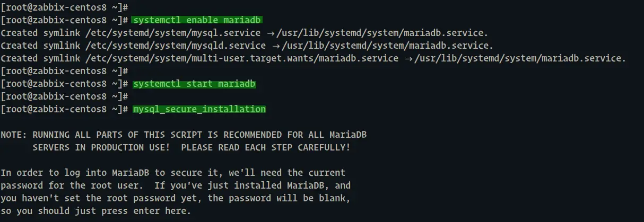Click the prompt before 'mysql_secure_installation'
The image size is (644, 222).
pos(64,109)
